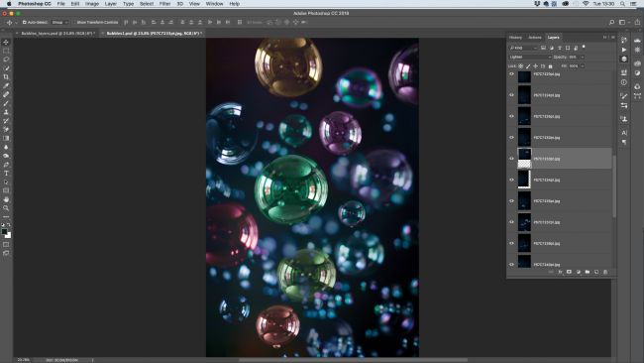The image size is (644, 363).
Task: Select the Path Selection tool
Action: (6, 181)
